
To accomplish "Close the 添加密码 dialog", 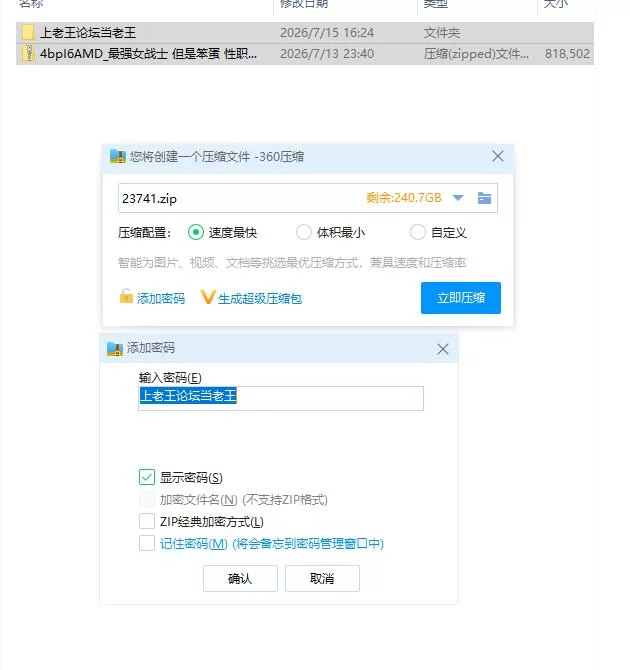I will [x=442, y=349].
